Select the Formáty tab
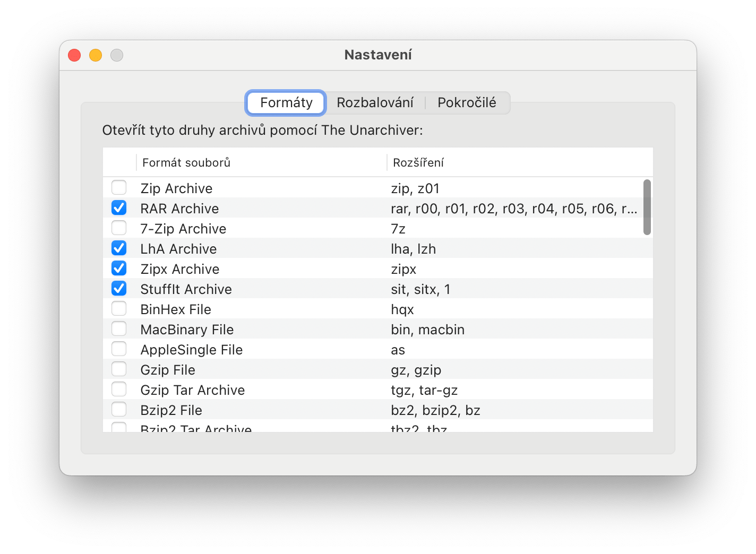The image size is (756, 554). 286,102
